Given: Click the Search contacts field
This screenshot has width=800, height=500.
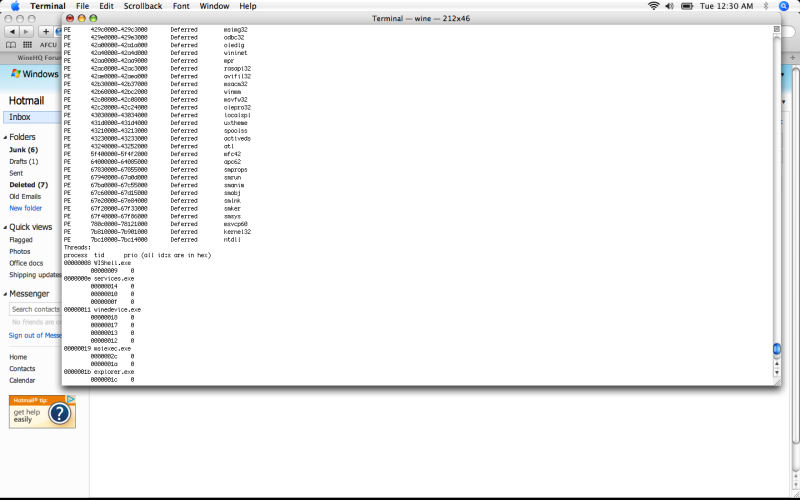Looking at the screenshot, I should click(x=30, y=310).
